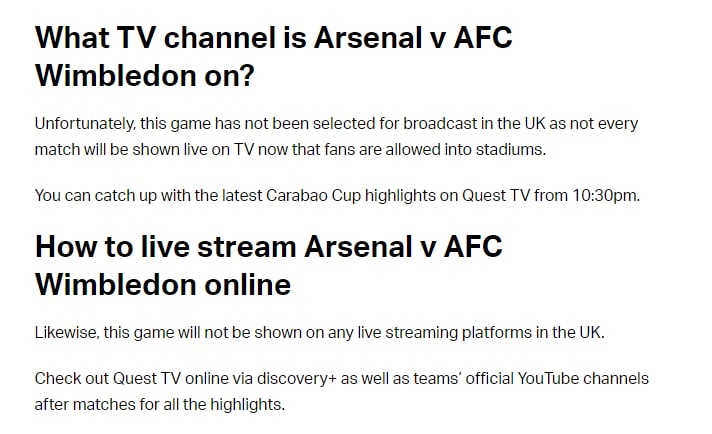Click 'Wimbledon on?' in the first heading
This screenshot has height=434, width=712.
[144, 75]
